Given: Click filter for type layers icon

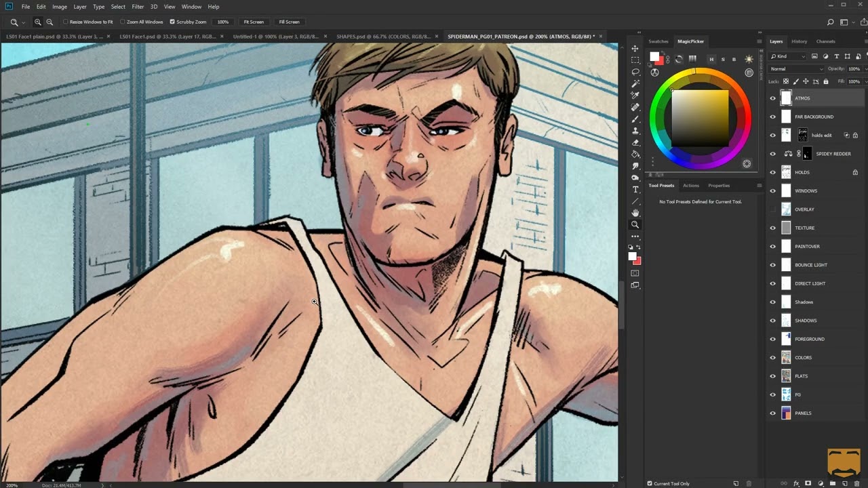Looking at the screenshot, I should (836, 56).
